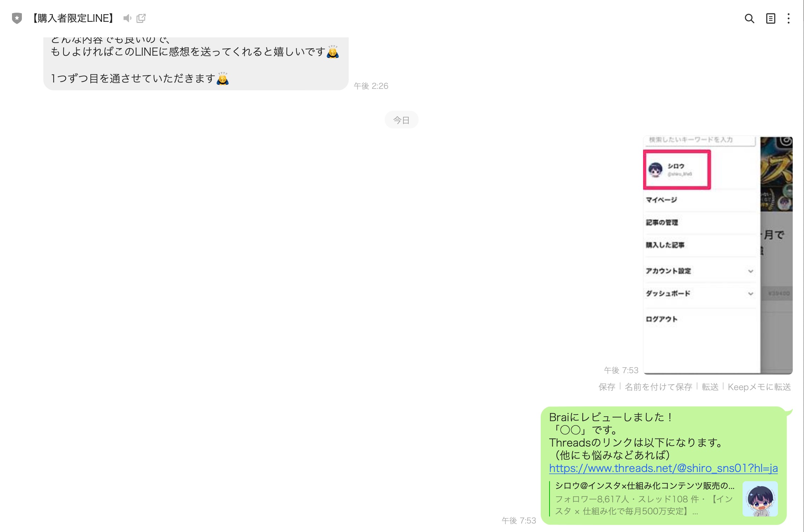Click the anime avatar in link preview
This screenshot has width=804, height=532.
tap(760, 499)
